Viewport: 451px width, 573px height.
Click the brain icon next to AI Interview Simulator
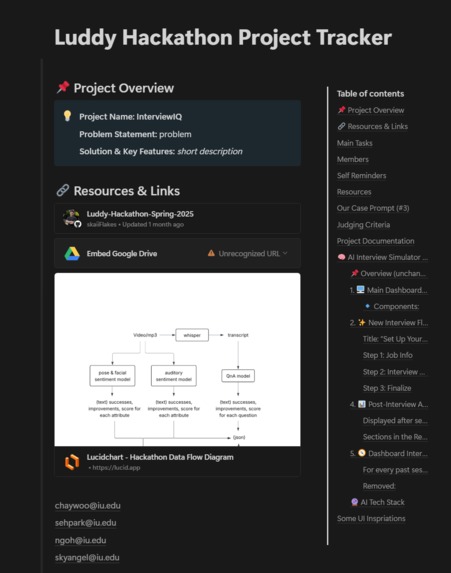341,257
